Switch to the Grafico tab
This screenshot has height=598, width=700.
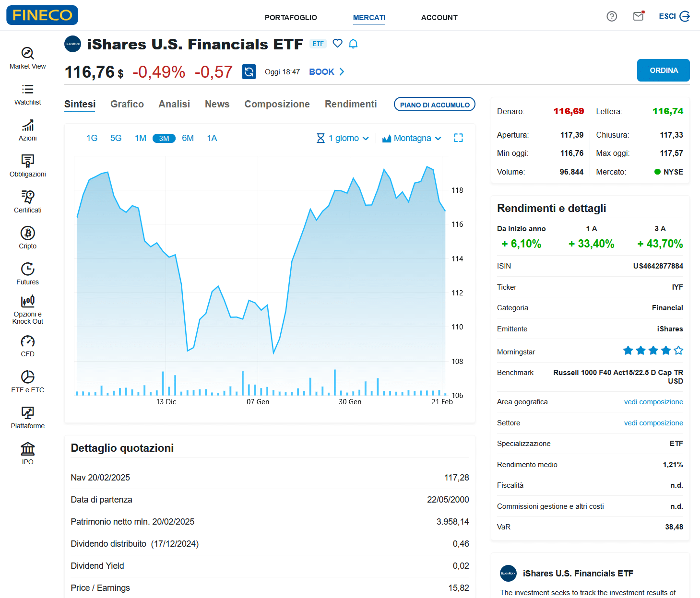(x=127, y=104)
